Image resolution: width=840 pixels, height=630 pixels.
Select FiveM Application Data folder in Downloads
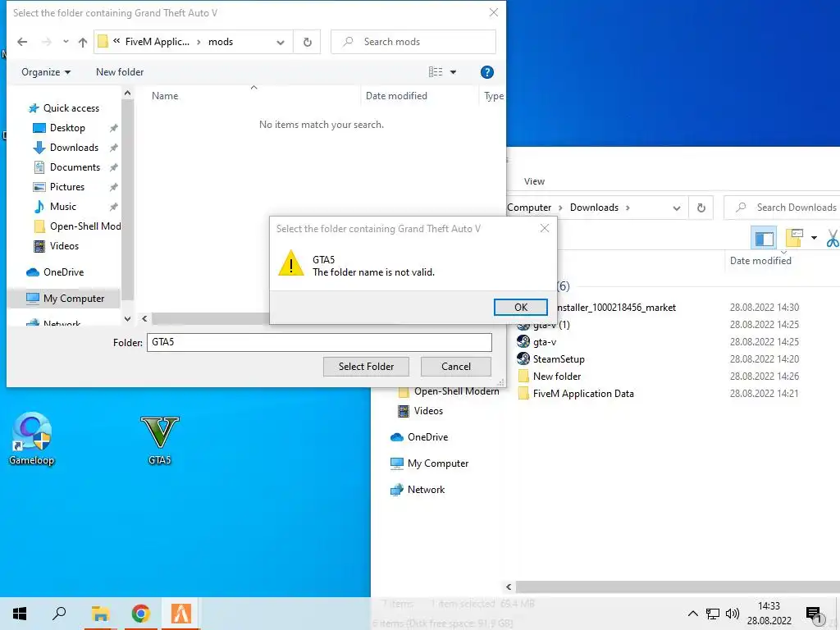point(583,394)
